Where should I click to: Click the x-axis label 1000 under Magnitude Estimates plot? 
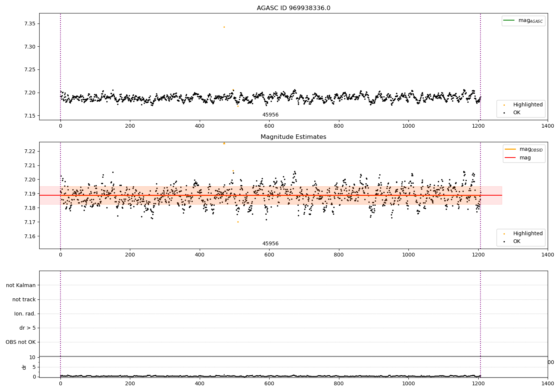(408, 255)
